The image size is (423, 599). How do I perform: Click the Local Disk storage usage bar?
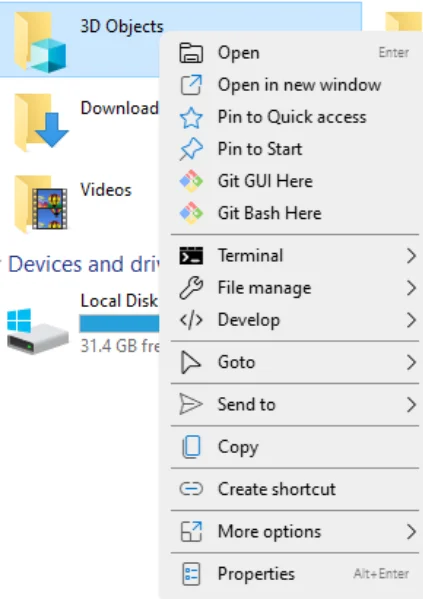coord(119,324)
